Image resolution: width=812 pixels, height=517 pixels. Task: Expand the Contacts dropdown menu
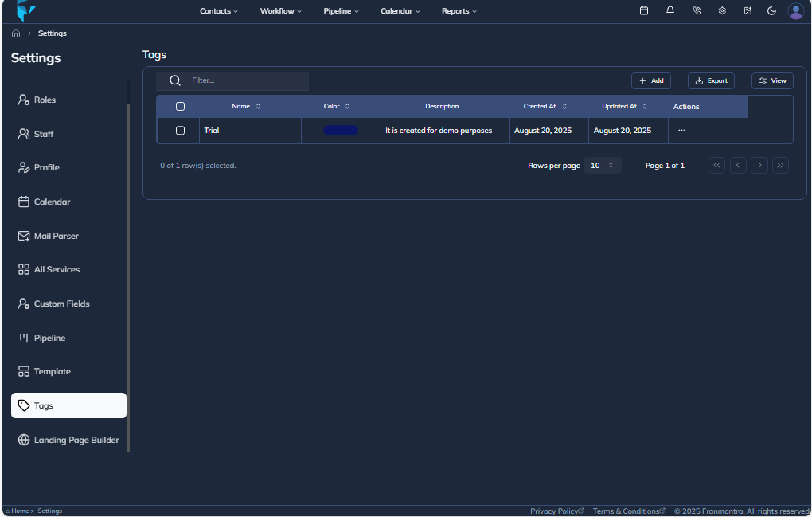coord(219,11)
